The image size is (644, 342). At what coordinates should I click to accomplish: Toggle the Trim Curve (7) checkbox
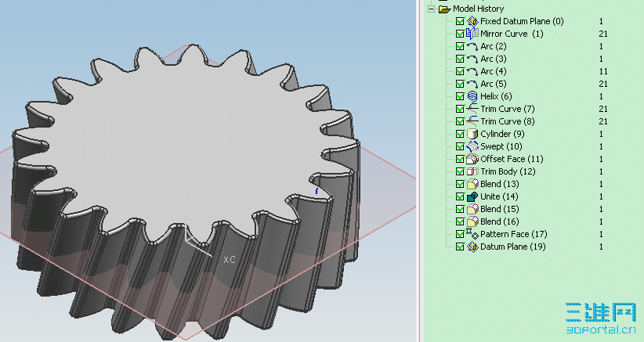[x=460, y=109]
